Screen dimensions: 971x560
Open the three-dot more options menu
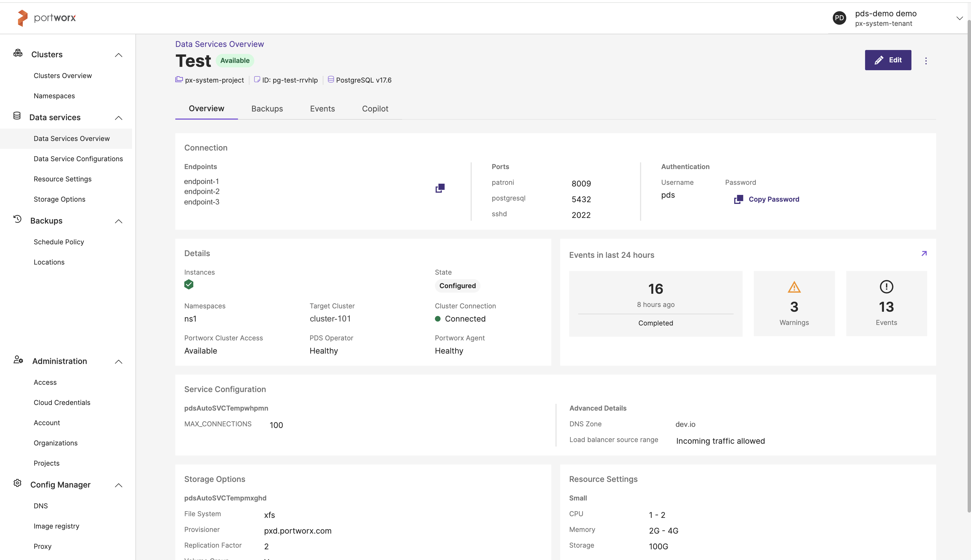point(925,61)
